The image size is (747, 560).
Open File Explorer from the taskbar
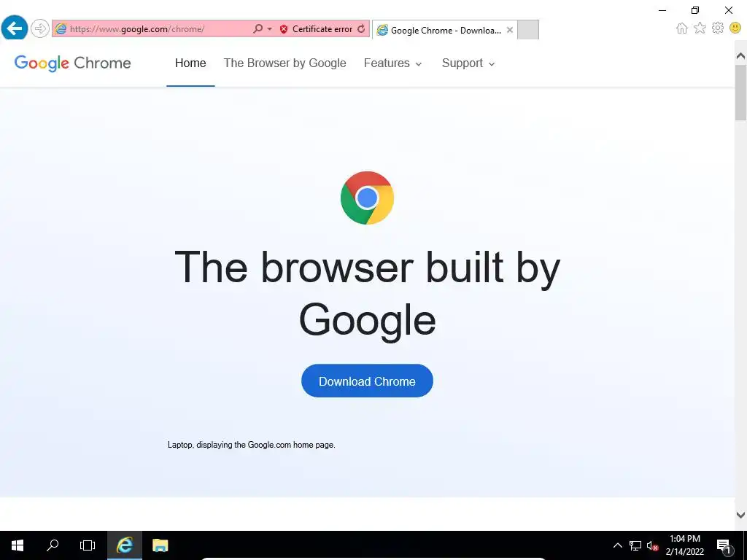pos(160,545)
